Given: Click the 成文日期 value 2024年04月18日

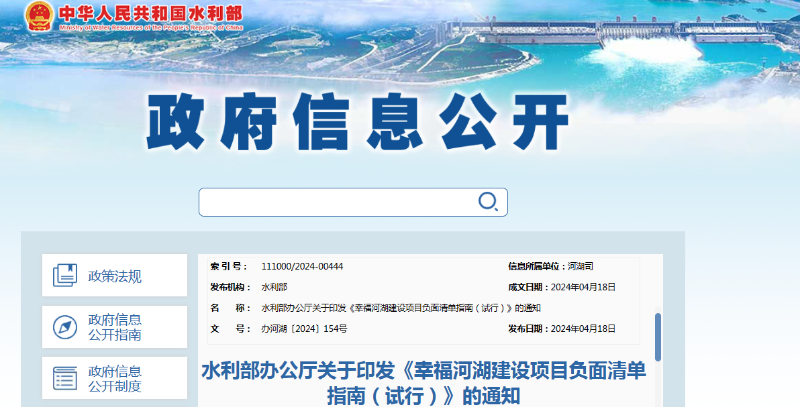Looking at the screenshot, I should (584, 287).
